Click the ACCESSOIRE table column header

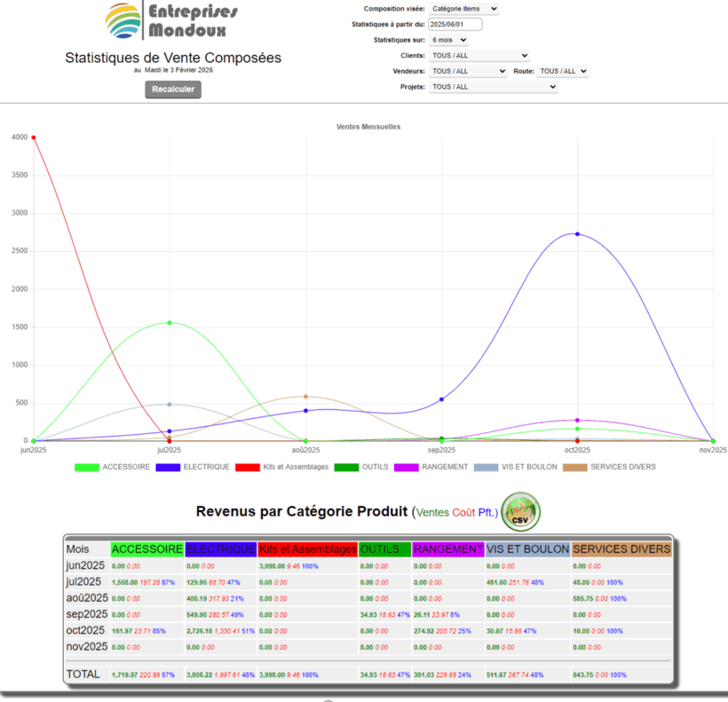(x=147, y=549)
